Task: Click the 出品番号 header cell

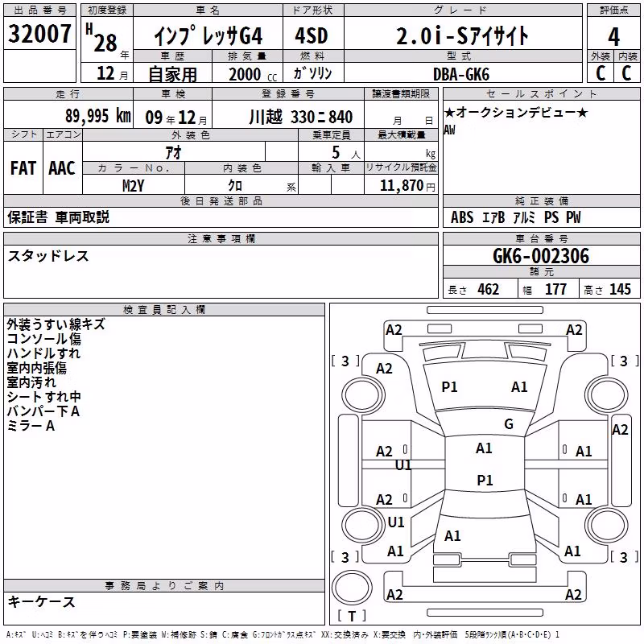Action: pyautogui.click(x=39, y=10)
